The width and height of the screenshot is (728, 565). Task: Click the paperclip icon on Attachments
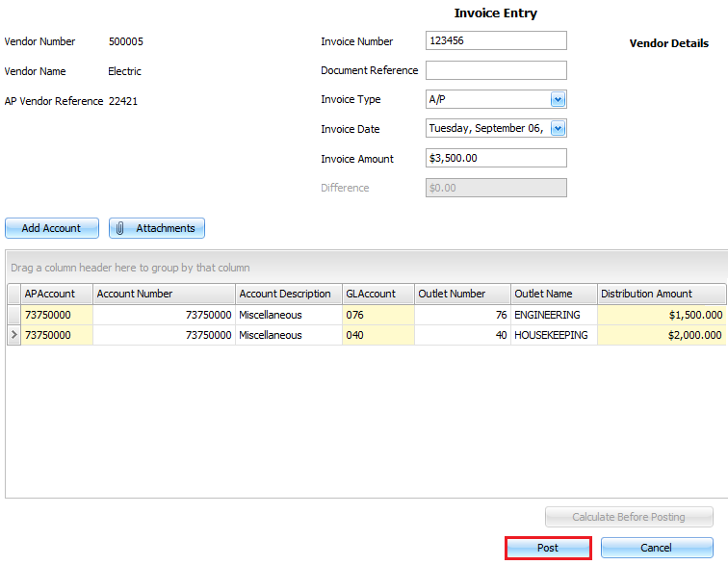(x=120, y=229)
